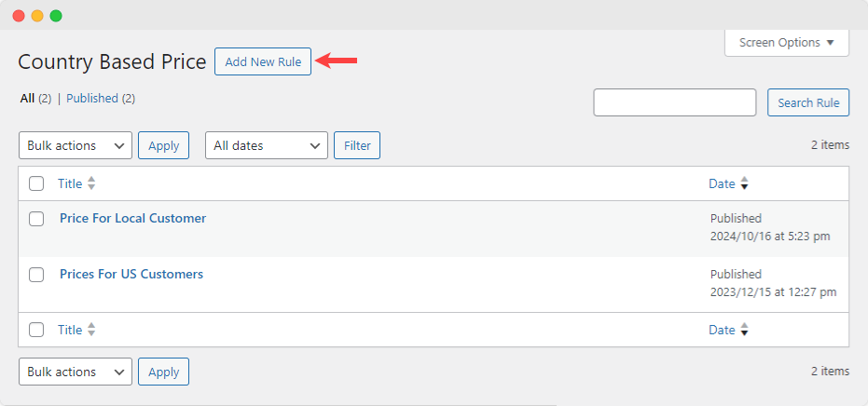
Task: Open the top Bulk actions dropdown
Action: [76, 145]
